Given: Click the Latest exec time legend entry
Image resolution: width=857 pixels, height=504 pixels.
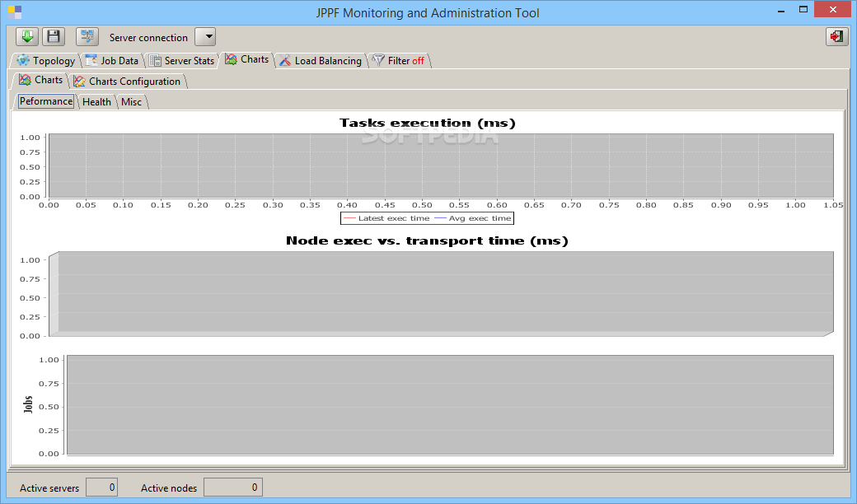Looking at the screenshot, I should point(386,218).
